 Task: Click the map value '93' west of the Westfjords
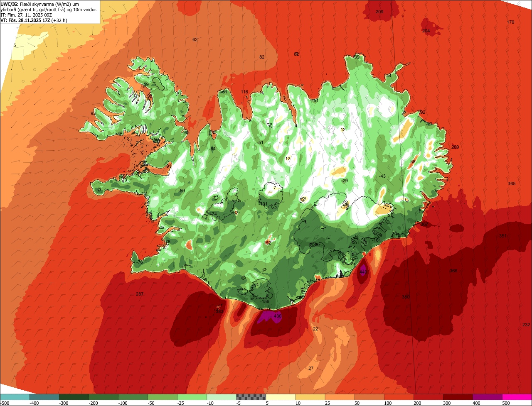[x=93, y=113]
